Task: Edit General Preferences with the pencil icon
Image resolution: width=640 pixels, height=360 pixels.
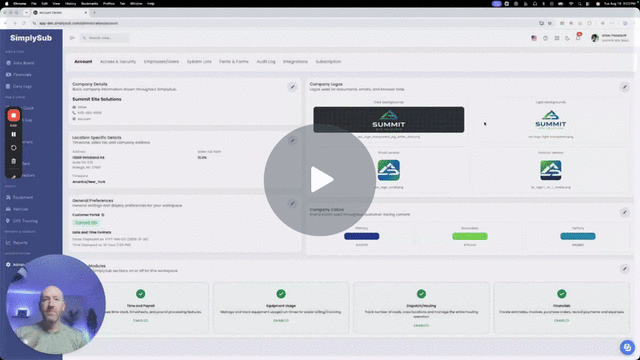Action: coord(292,203)
